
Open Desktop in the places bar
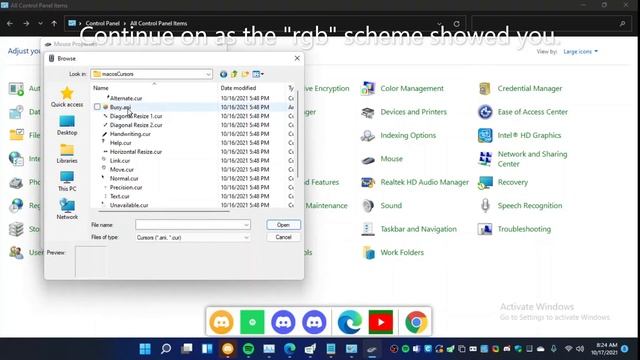coord(67,125)
